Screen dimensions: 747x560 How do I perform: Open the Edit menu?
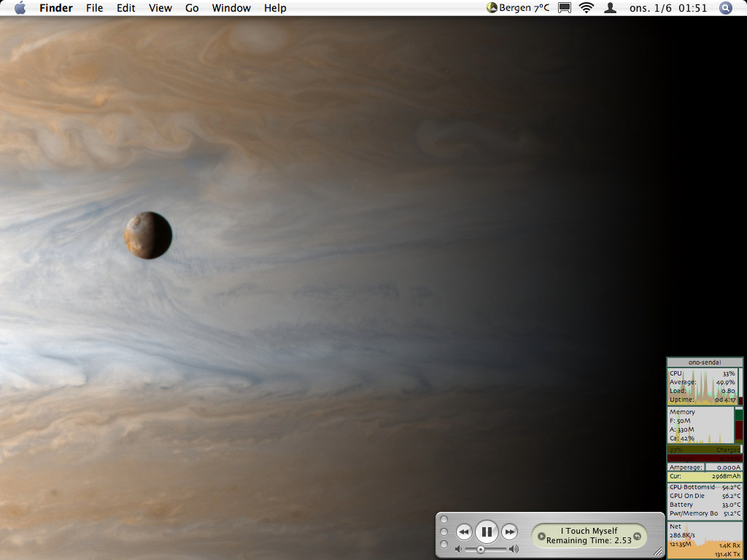[125, 8]
